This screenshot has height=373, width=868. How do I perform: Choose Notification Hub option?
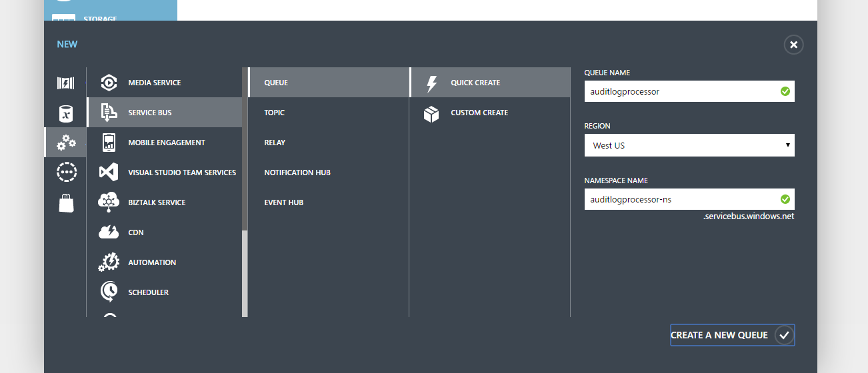[328, 173]
